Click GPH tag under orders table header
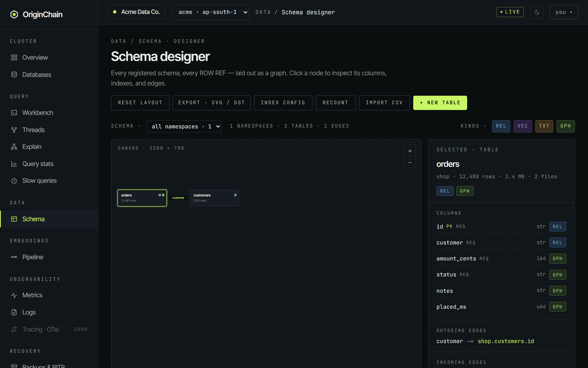This screenshot has width=588, height=368. (465, 191)
